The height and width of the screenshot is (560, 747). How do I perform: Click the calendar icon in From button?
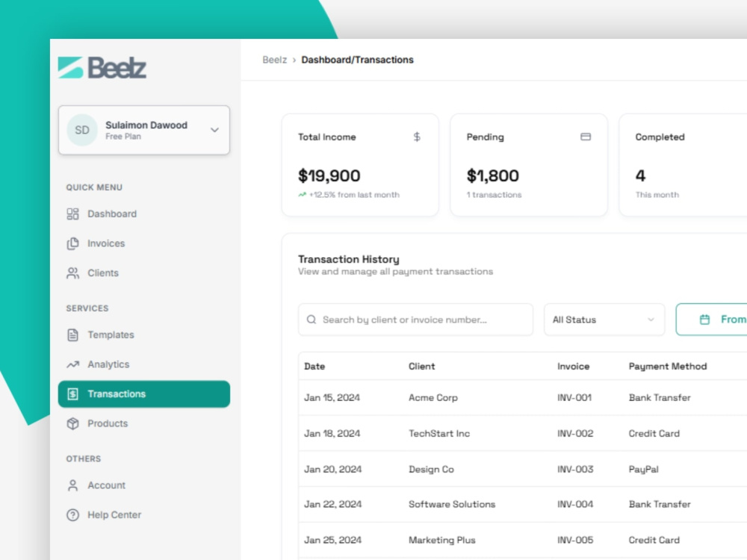(704, 320)
